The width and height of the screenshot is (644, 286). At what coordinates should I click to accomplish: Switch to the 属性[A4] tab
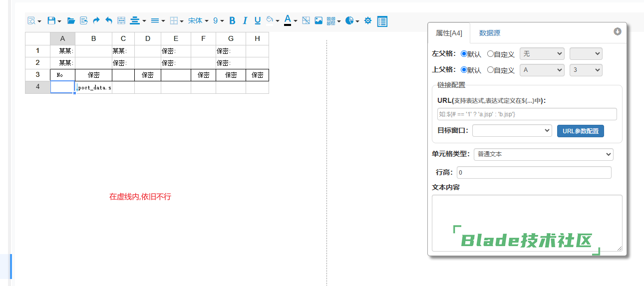point(449,33)
